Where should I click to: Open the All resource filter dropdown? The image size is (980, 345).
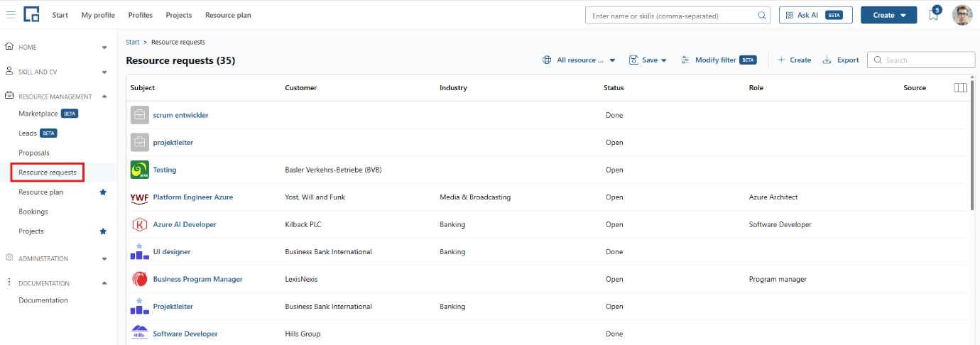click(x=579, y=60)
